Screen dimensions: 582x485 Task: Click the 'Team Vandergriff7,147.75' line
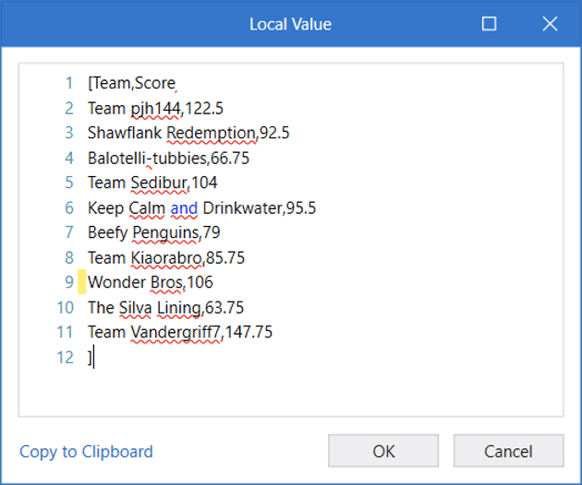pyautogui.click(x=180, y=332)
